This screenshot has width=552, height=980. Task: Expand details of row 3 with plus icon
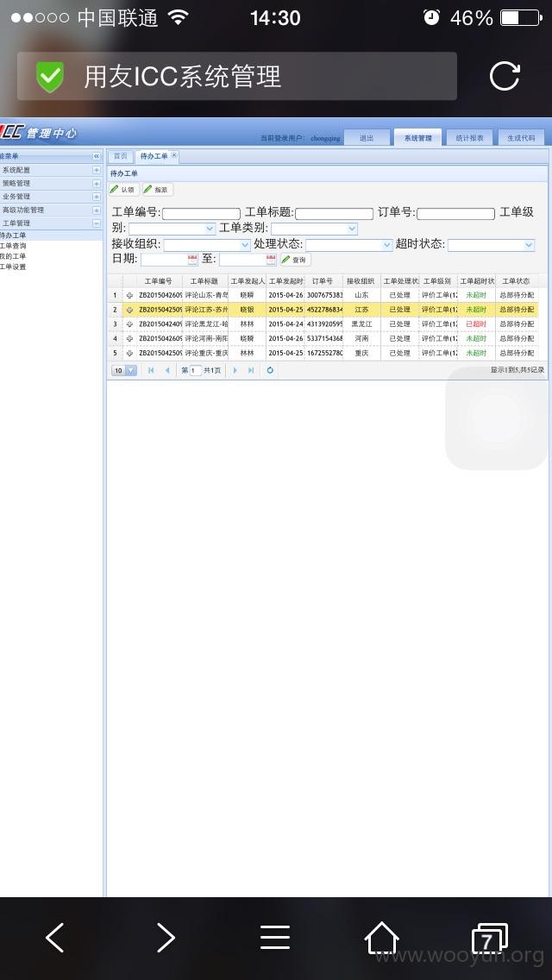(130, 324)
